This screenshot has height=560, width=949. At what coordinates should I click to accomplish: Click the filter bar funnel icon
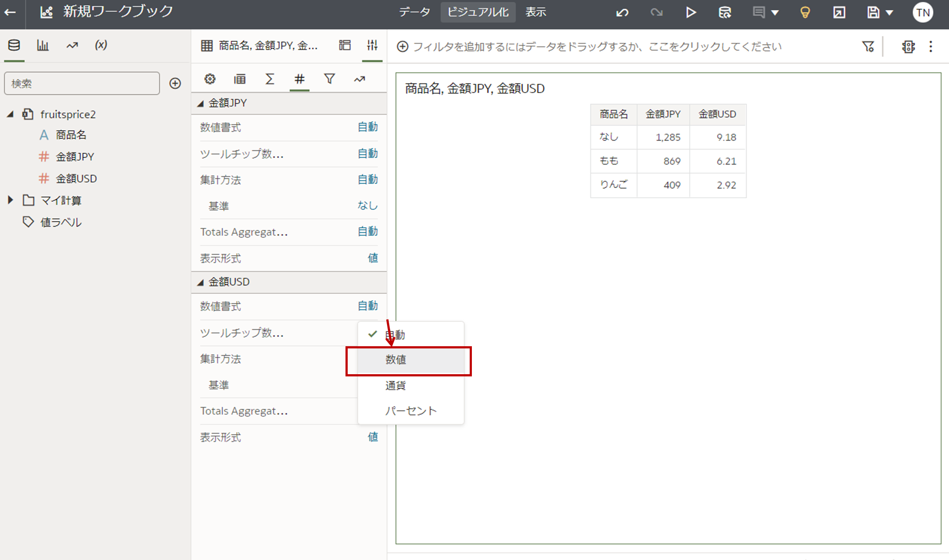(868, 46)
